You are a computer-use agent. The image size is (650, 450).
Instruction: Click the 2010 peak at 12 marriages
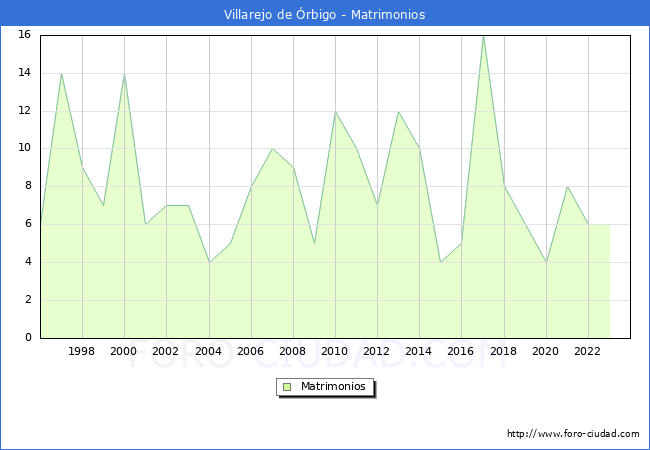(x=335, y=111)
